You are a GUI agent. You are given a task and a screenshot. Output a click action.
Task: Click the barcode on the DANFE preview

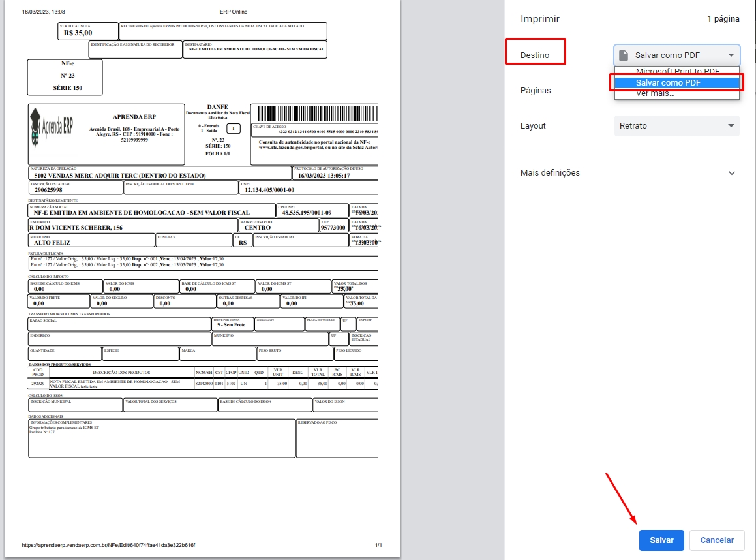click(x=314, y=113)
